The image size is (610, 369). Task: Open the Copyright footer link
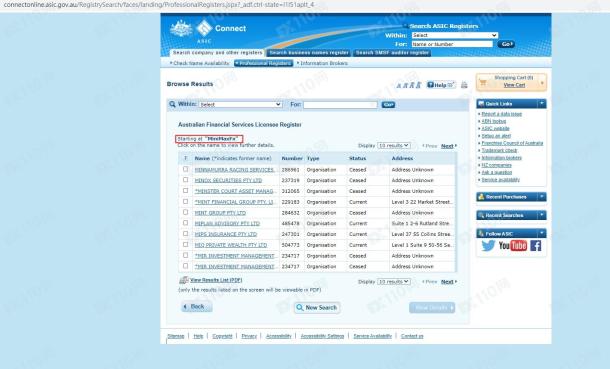tap(222, 336)
